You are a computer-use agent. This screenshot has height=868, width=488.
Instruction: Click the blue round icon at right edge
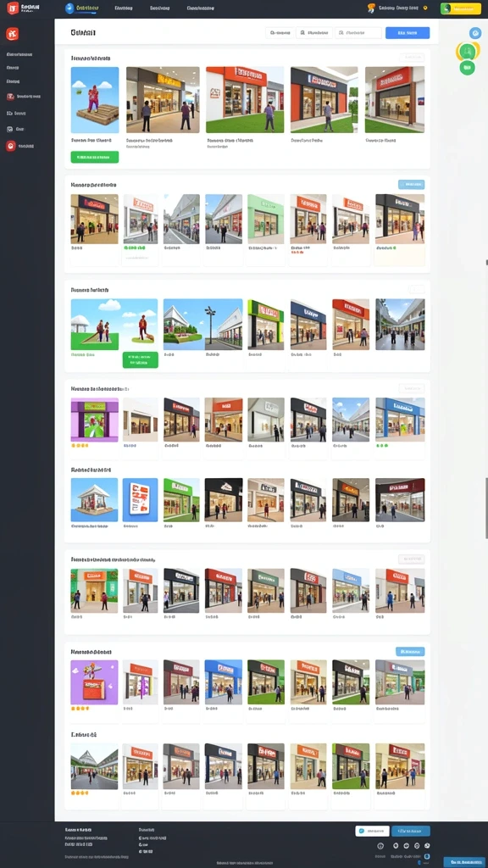475,33
